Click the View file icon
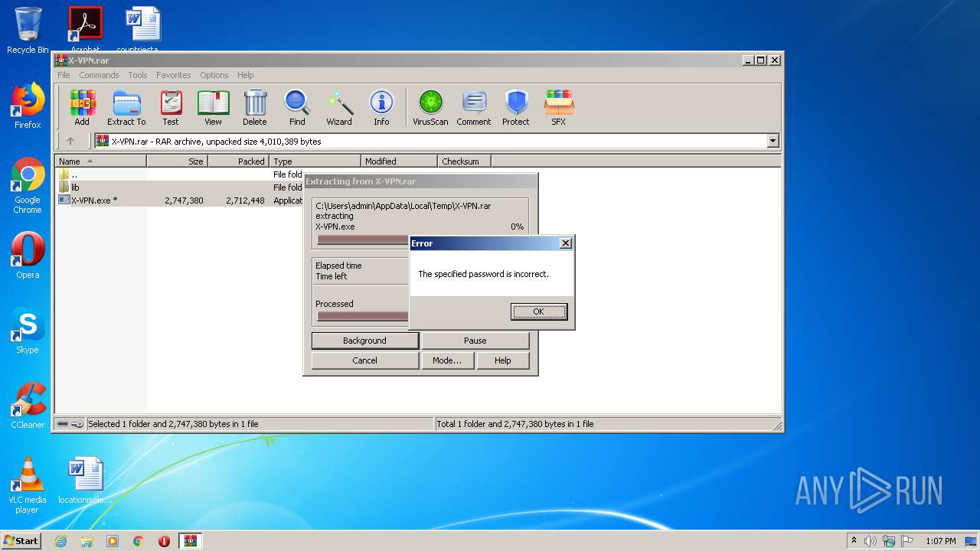This screenshot has height=551, width=980. (213, 108)
